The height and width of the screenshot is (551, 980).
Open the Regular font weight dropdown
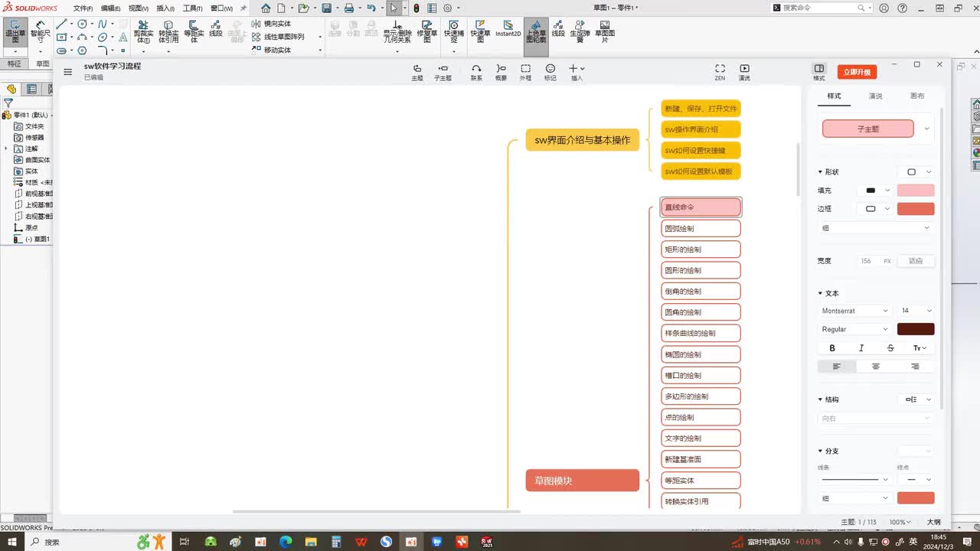(x=854, y=329)
